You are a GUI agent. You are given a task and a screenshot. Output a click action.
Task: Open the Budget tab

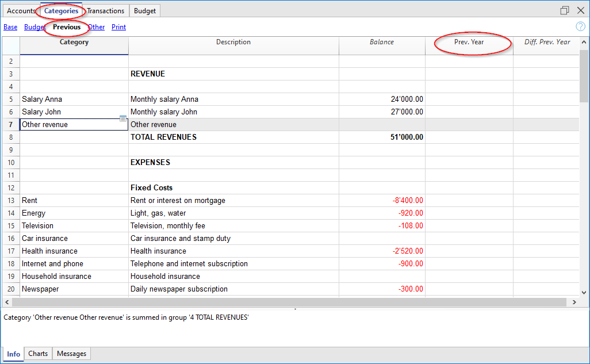[145, 11]
